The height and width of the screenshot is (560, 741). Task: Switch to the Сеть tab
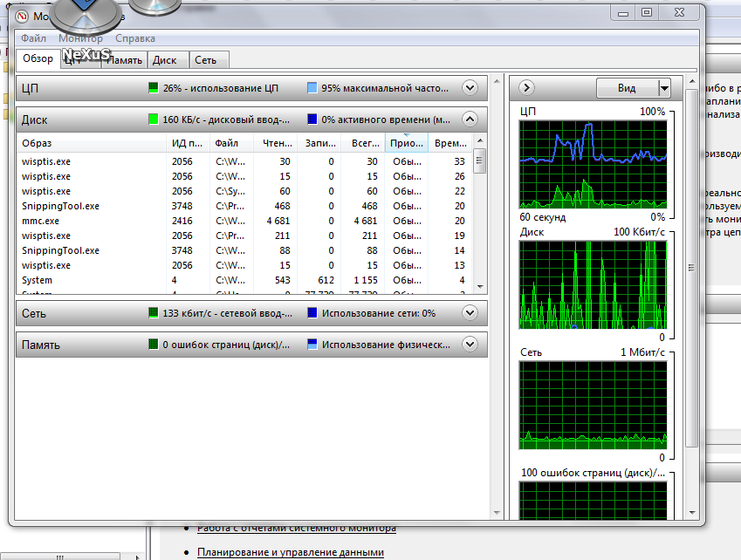coord(206,60)
